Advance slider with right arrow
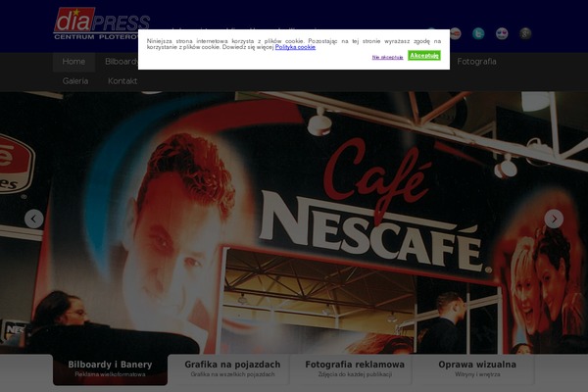 (554, 219)
